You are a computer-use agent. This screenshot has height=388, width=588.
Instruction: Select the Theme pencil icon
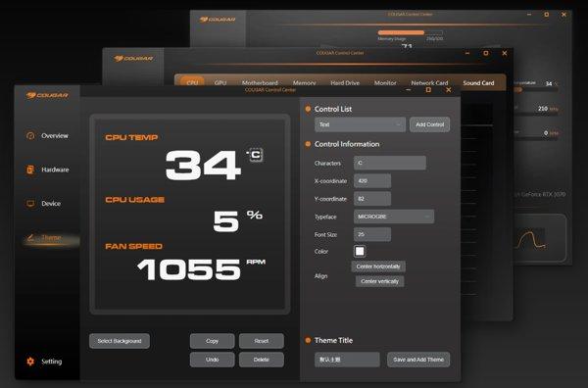click(x=30, y=237)
